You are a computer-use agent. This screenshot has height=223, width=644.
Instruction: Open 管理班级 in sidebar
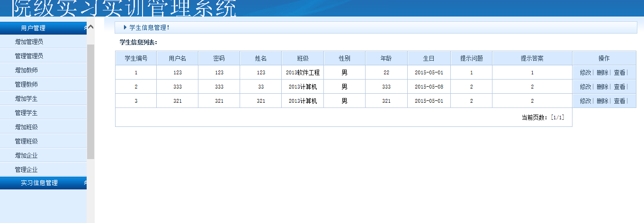[x=26, y=141]
